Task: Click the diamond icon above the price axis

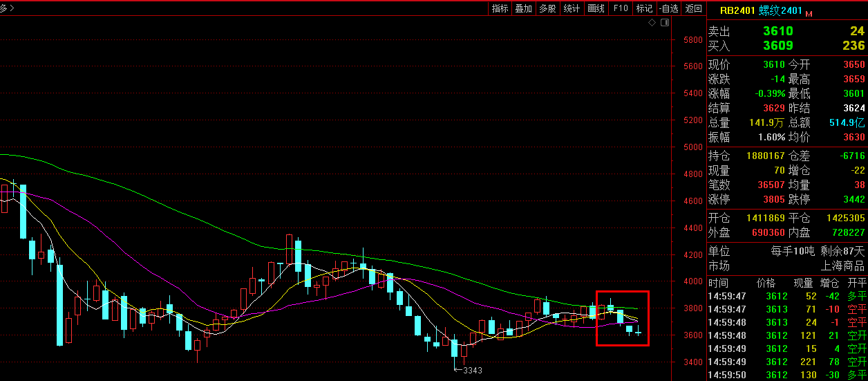Action: (652, 23)
